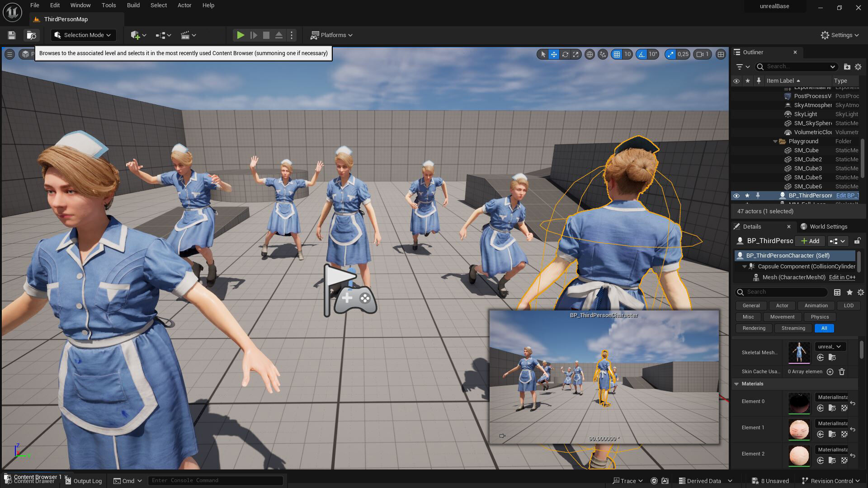Click the surface snapping icon in viewport toolbar

(603, 54)
